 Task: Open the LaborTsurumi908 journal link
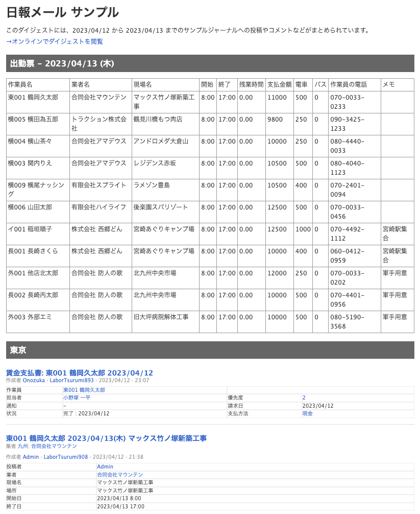[x=66, y=457]
